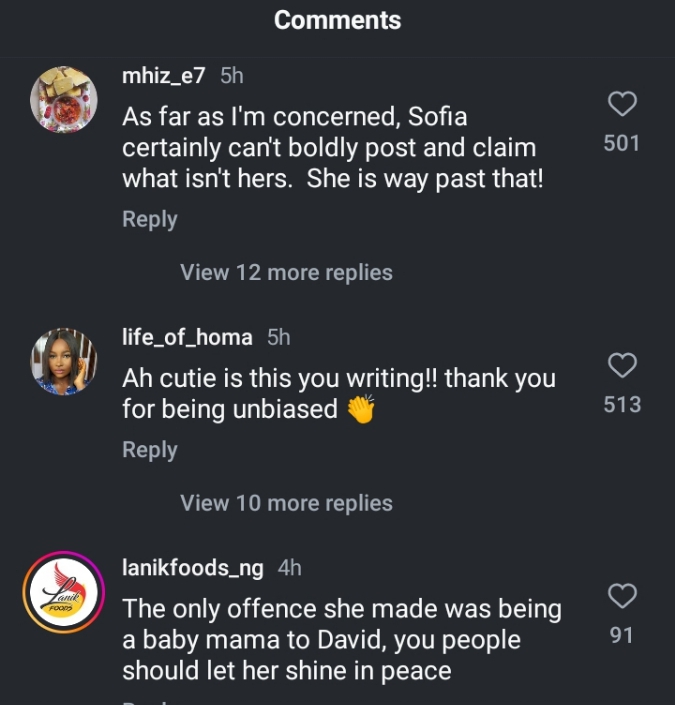Like mhiz_e7's comment with the heart
675x705 pixels.
click(622, 104)
